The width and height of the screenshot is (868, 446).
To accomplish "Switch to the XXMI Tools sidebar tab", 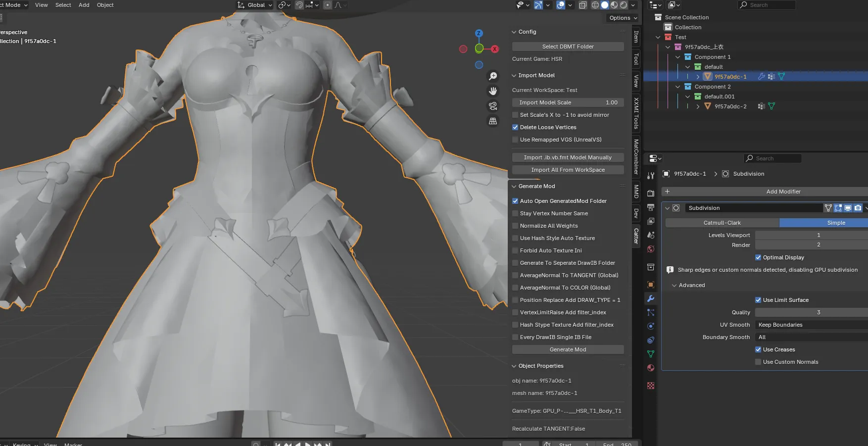I will 636,113.
